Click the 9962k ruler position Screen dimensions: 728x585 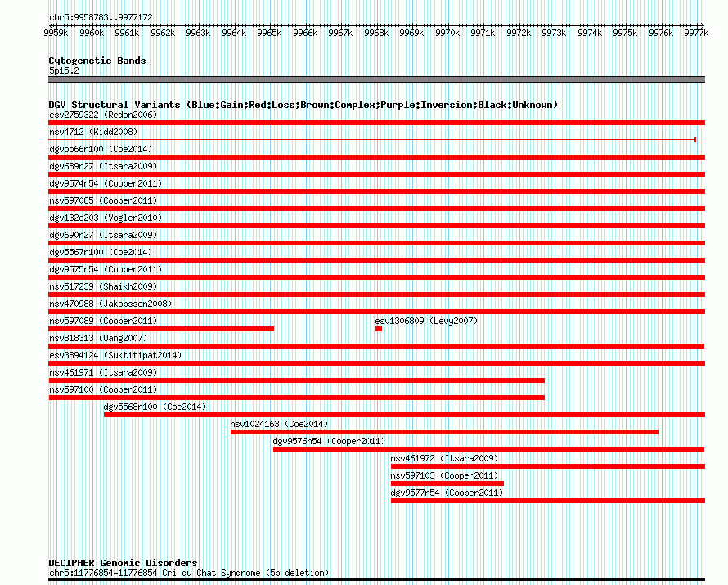pos(163,33)
